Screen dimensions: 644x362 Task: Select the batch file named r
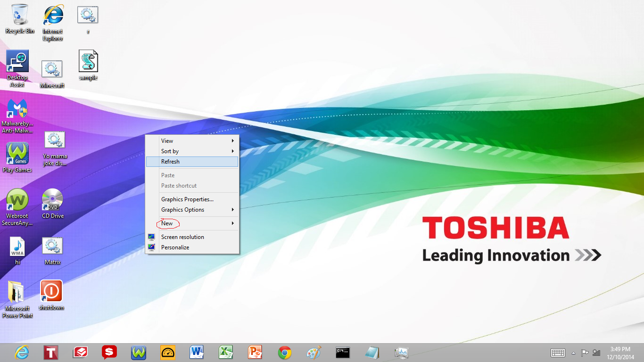coord(88,20)
